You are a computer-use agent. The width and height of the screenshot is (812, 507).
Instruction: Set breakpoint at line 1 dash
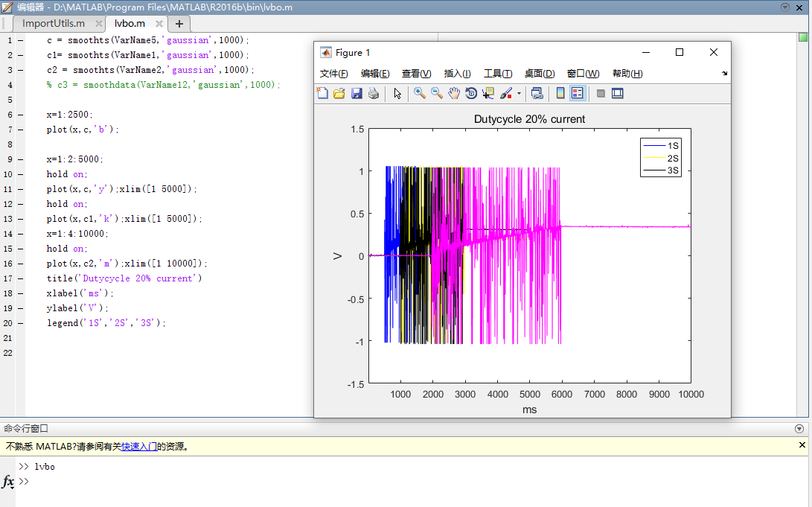click(21, 40)
